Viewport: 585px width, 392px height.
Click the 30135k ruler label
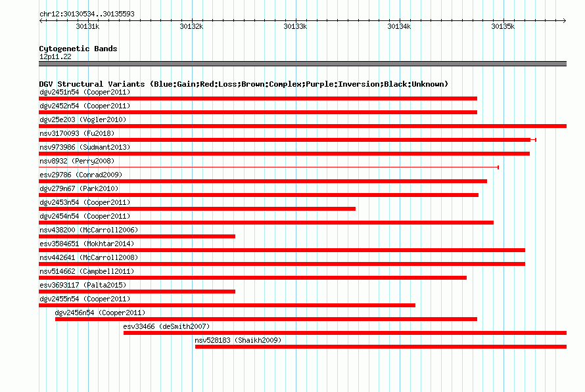pos(503,26)
